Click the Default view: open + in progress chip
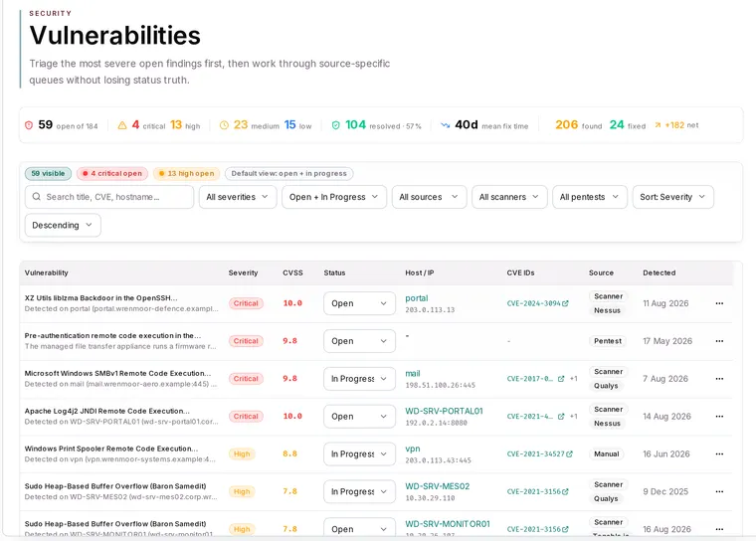Image resolution: width=756 pixels, height=541 pixels. click(288, 174)
